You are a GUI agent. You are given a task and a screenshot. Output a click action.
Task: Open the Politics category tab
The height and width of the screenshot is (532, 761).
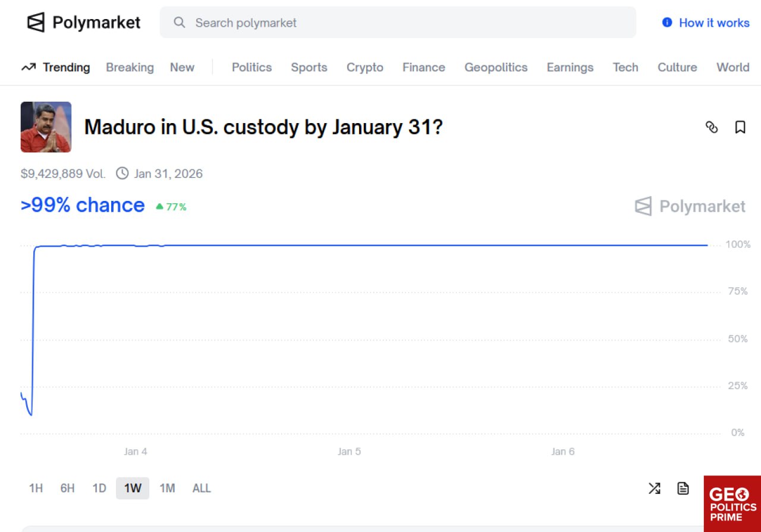251,67
